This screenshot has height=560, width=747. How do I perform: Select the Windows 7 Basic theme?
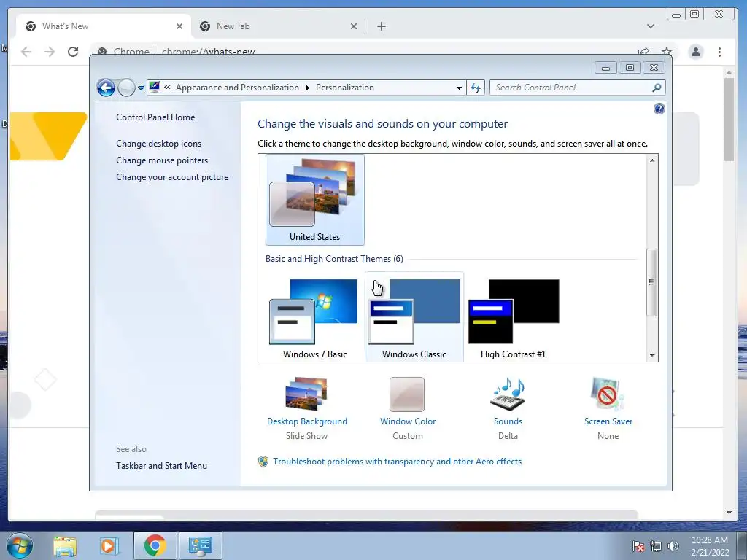[x=315, y=318]
